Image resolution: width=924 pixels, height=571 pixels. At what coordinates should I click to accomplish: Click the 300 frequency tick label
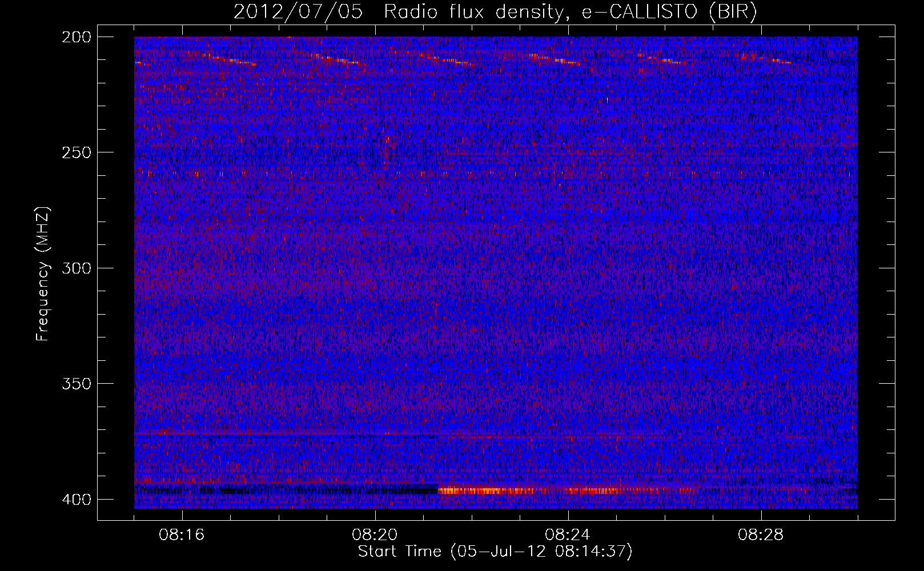(x=76, y=268)
